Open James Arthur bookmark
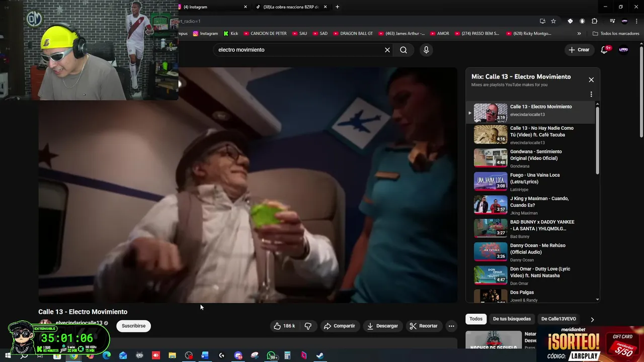This screenshot has height=362, width=644. [x=401, y=34]
